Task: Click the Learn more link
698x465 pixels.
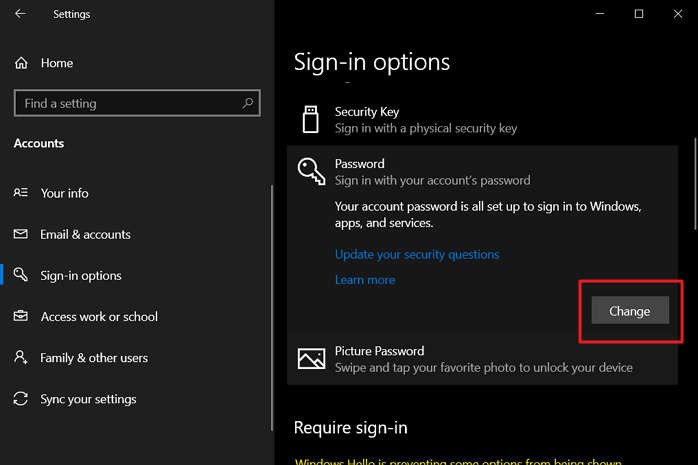Action: 365,280
